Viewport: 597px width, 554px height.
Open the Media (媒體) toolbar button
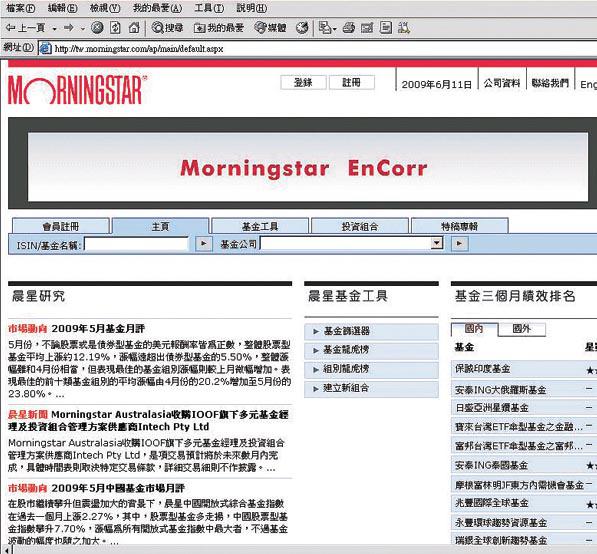270,28
